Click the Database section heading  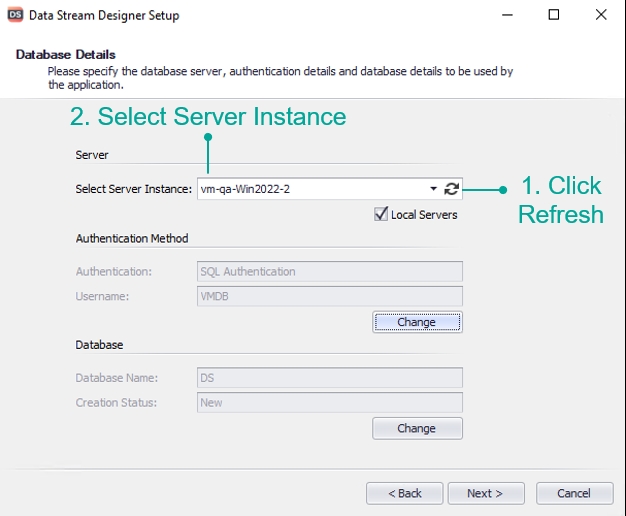99,345
